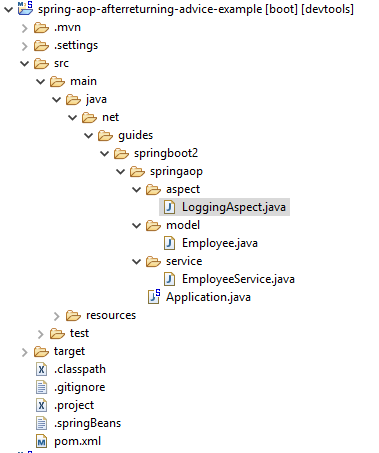This screenshot has width=379, height=453.
Task: Expand the .mvn folder
Action: click(x=24, y=28)
